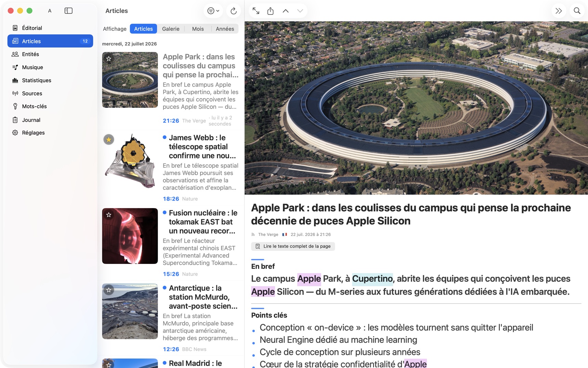Click the Apple Park hero image
The height and width of the screenshot is (368, 588).
tap(416, 108)
